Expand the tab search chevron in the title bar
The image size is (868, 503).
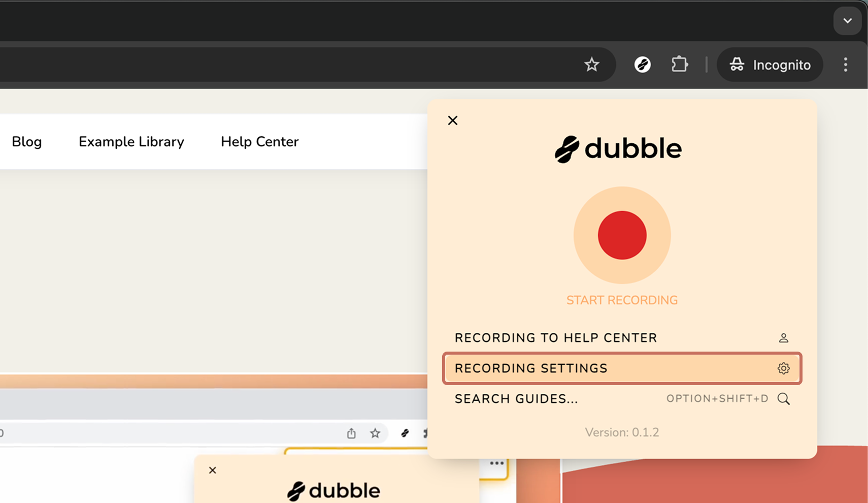848,21
